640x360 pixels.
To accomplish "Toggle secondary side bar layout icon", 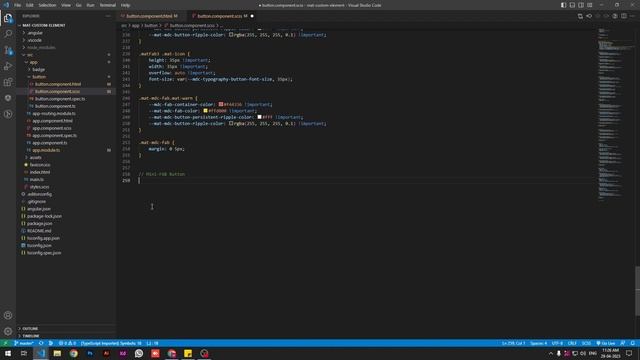I will pos(581,5).
